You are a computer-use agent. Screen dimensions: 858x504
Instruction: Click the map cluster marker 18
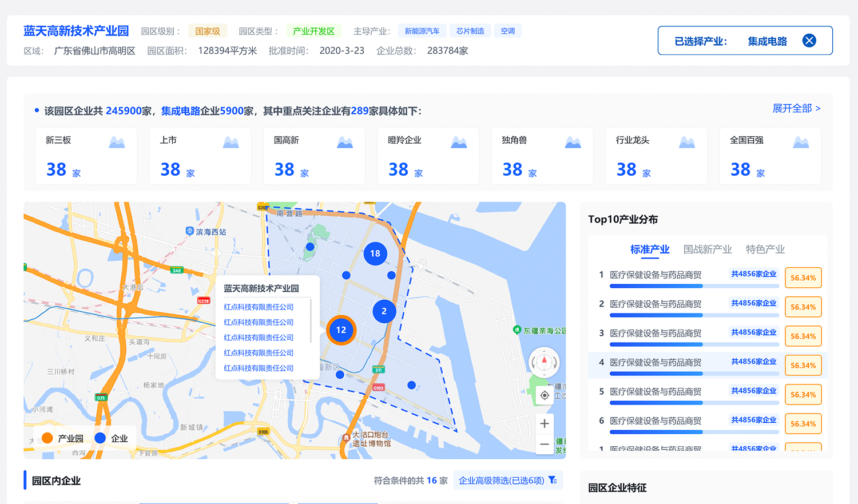pyautogui.click(x=375, y=253)
